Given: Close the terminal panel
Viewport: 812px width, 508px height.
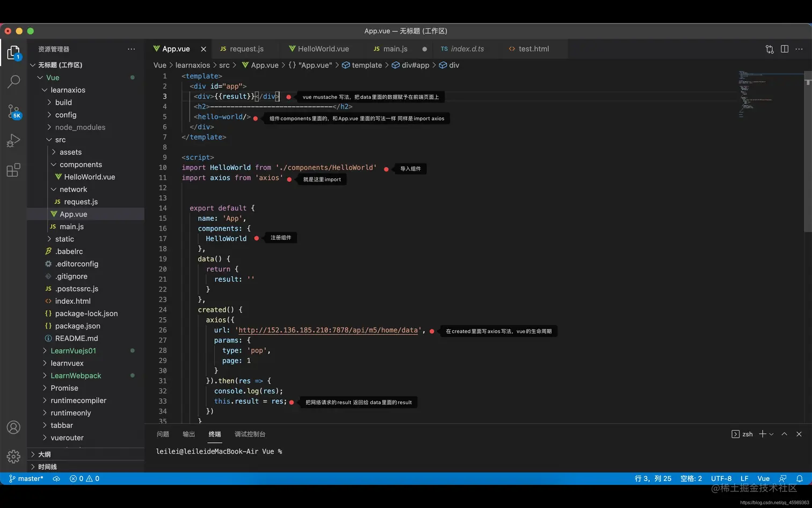Looking at the screenshot, I should 799,434.
